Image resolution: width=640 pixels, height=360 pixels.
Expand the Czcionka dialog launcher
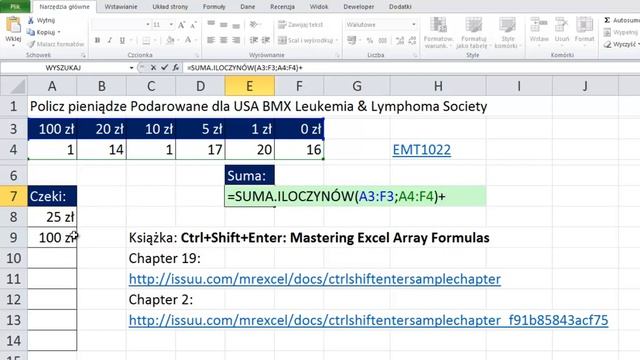(x=197, y=55)
